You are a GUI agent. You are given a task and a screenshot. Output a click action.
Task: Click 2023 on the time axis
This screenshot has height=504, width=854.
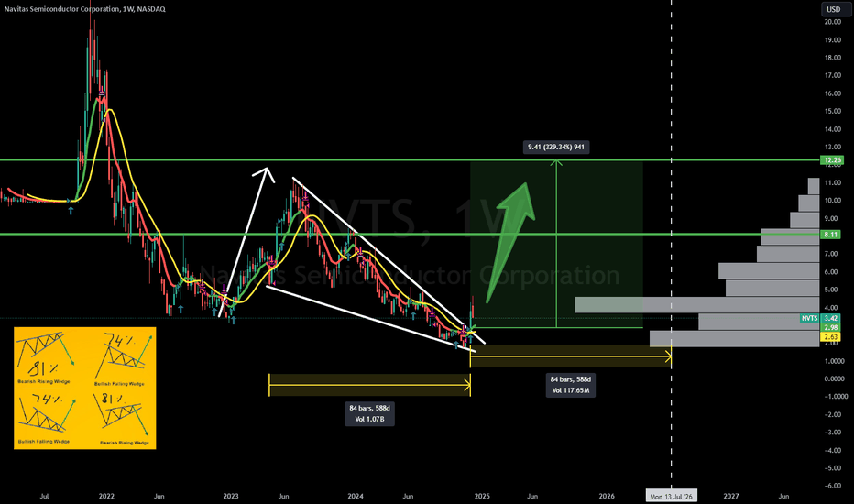231,497
